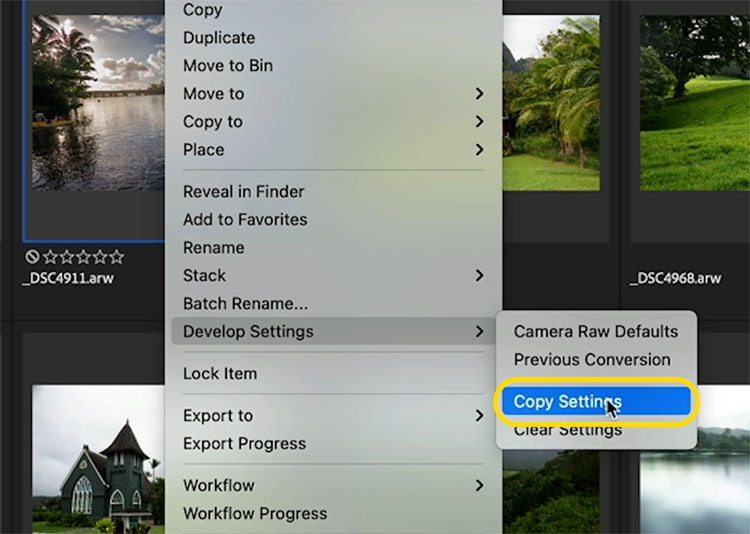This screenshot has width=750, height=534.
Task: Open the Stack submenu
Action: 333,276
